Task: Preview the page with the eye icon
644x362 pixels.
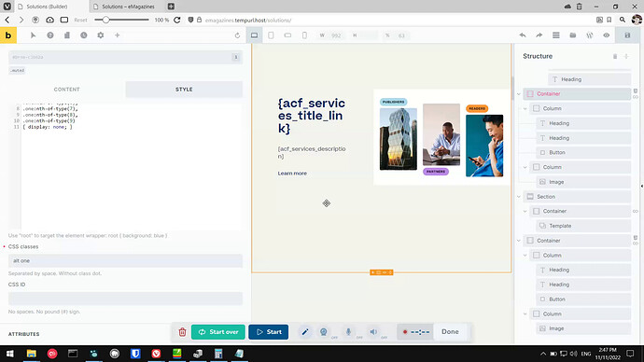Action: [607, 35]
